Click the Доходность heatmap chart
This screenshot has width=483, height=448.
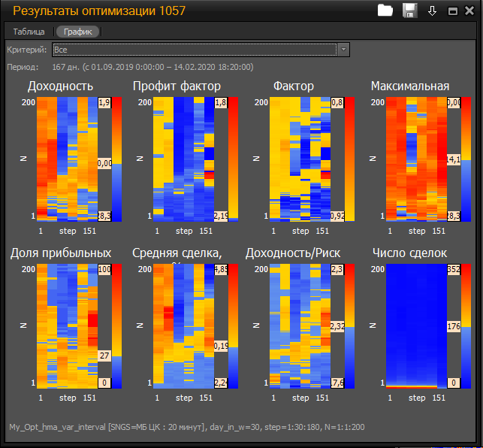[x=67, y=159]
